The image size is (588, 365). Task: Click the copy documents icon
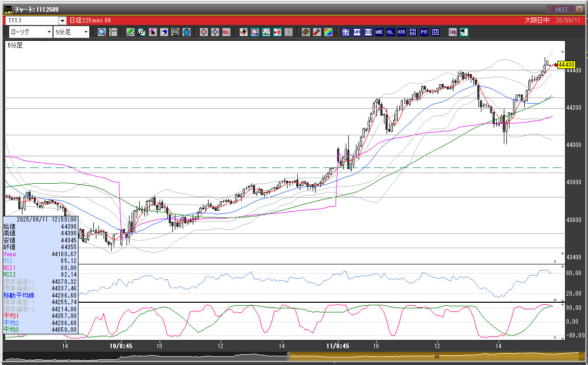(175, 32)
